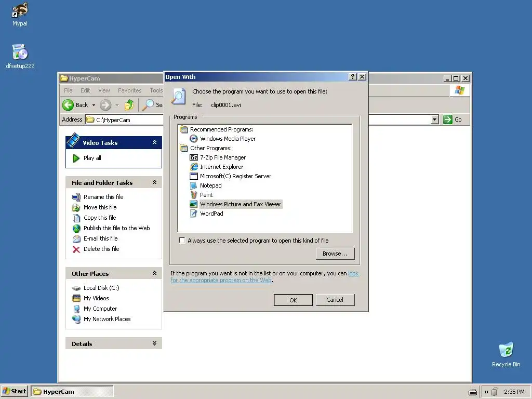This screenshot has width=532, height=399.
Task: Open the View menu in HyperCam window
Action: (x=104, y=90)
